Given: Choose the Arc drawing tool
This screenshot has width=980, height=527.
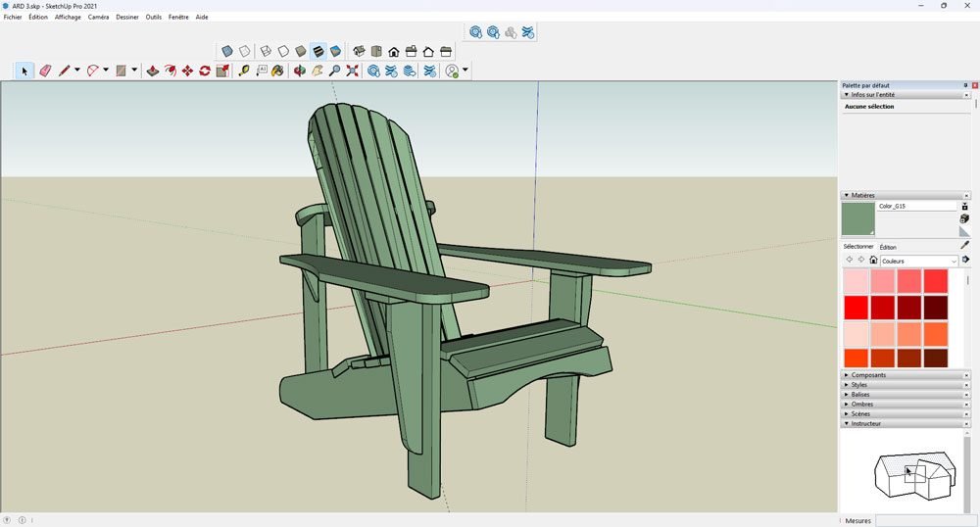Looking at the screenshot, I should [92, 72].
